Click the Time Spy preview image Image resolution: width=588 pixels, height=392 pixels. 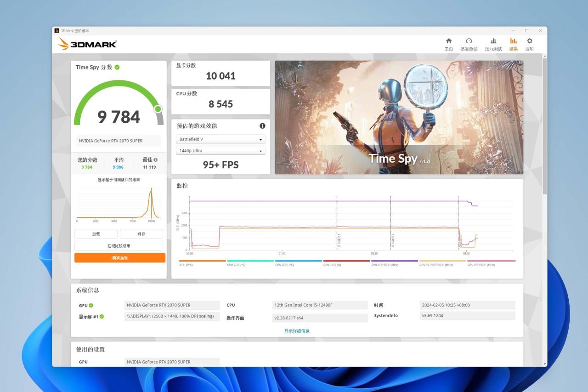click(x=399, y=118)
